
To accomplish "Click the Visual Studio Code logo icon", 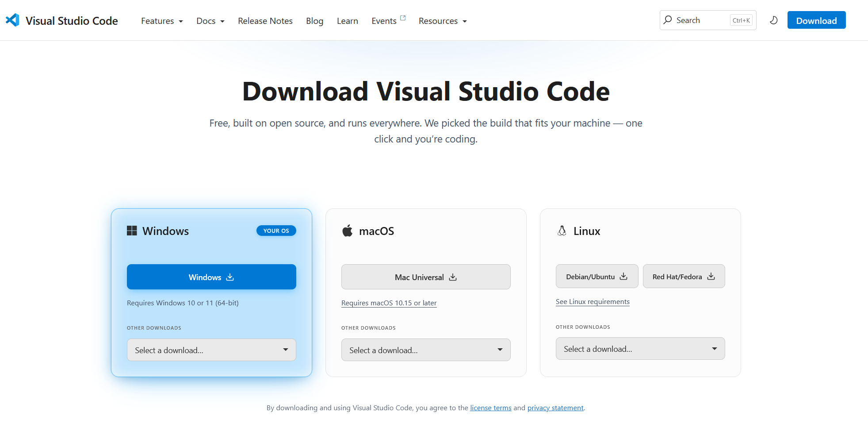I will coord(12,20).
